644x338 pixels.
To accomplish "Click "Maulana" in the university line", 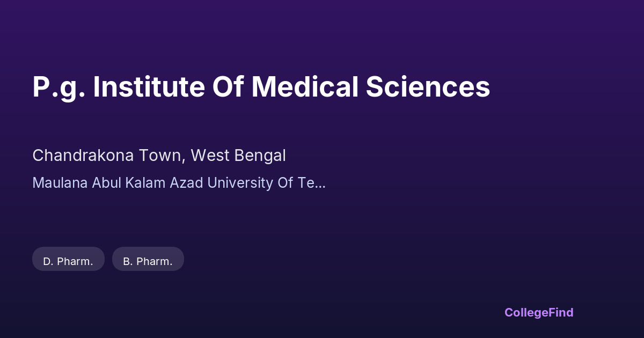I will coord(60,183).
